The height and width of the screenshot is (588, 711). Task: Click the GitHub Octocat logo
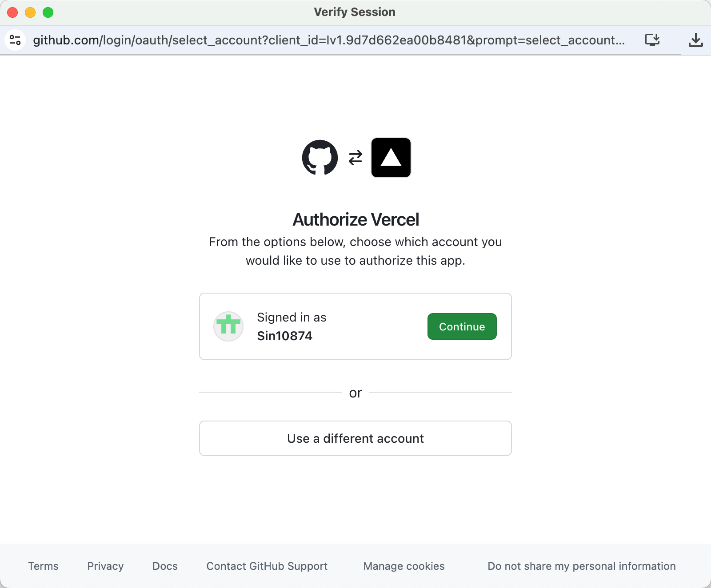[320, 158]
